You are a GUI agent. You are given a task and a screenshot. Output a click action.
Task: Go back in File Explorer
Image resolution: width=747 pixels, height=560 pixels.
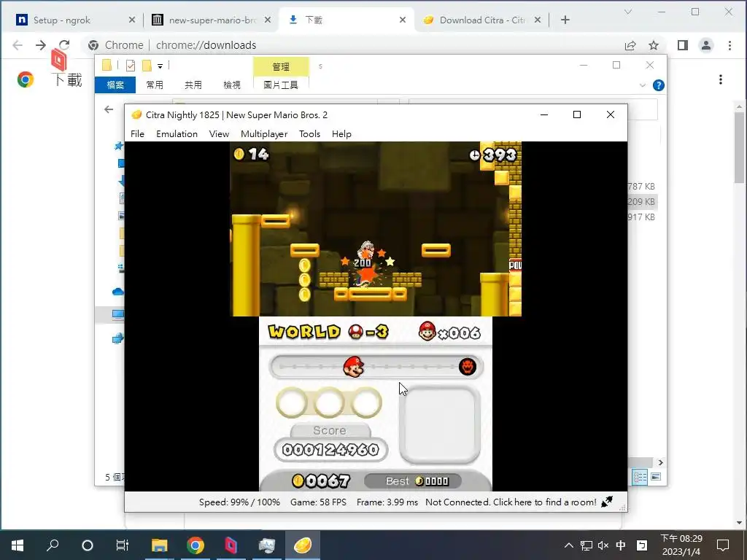pos(109,109)
